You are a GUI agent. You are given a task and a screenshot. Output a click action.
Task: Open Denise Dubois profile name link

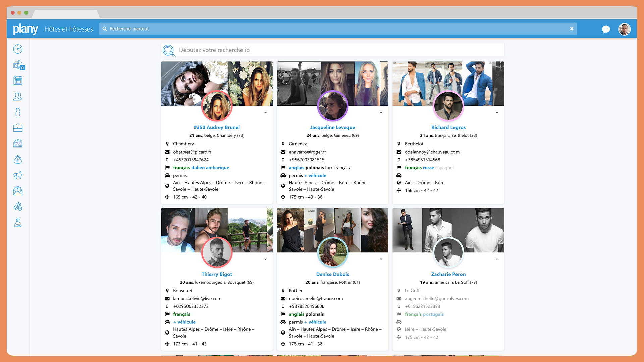click(332, 274)
